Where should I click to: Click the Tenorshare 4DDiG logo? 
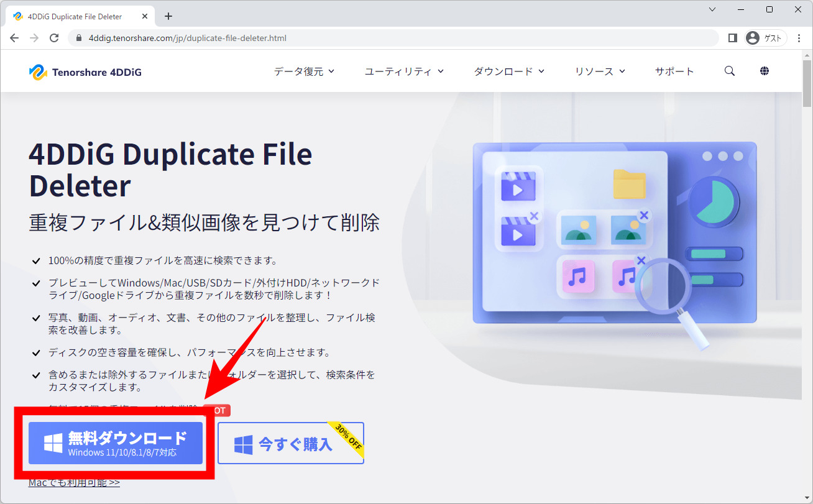point(85,71)
